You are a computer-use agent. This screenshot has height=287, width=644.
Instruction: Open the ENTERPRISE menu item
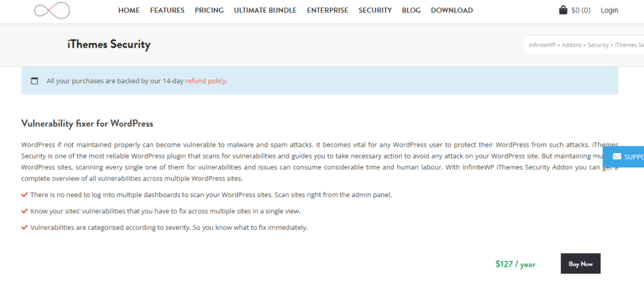pos(327,10)
